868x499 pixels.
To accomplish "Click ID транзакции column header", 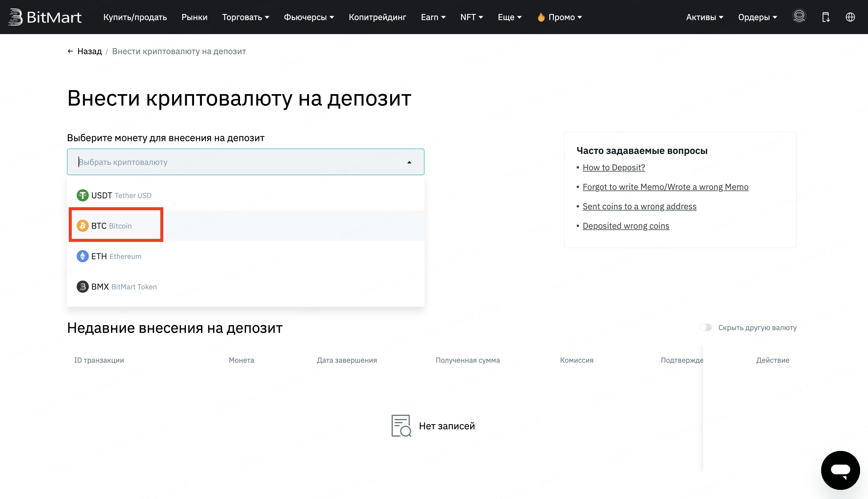I will [x=99, y=360].
